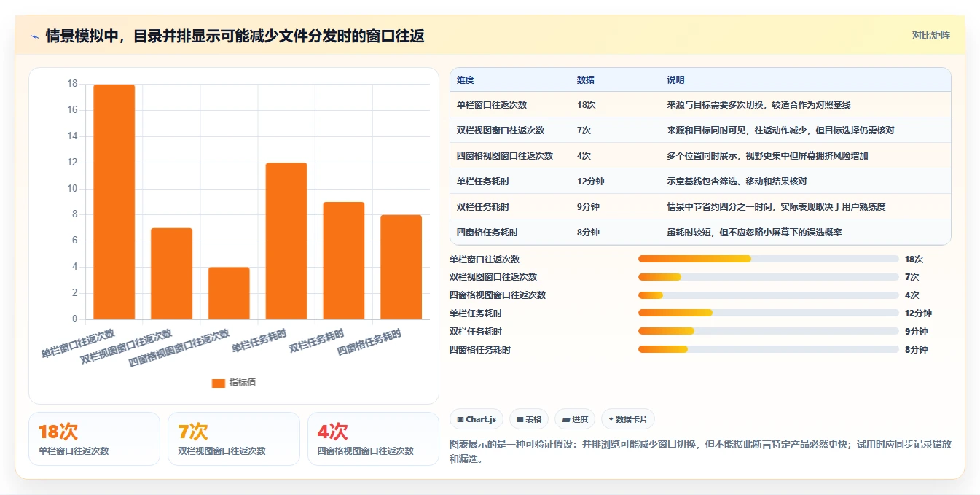
Task: Open the 对比矩阵 badge in the header
Action: pyautogui.click(x=930, y=35)
